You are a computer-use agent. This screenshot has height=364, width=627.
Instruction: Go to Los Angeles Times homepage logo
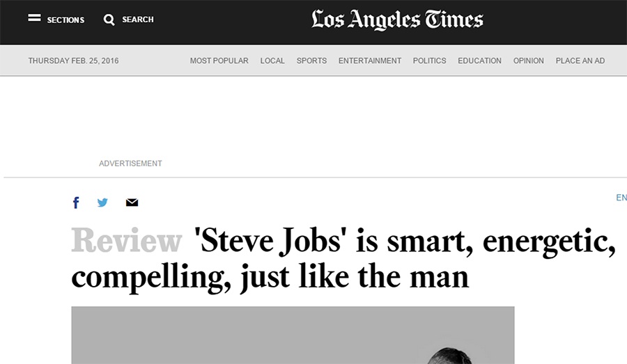point(397,19)
